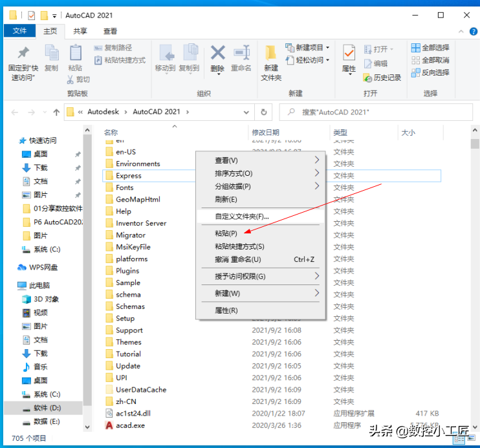Click the Paste clipboard icon in the ribbon
This screenshot has width=480, height=448.
[75, 52]
